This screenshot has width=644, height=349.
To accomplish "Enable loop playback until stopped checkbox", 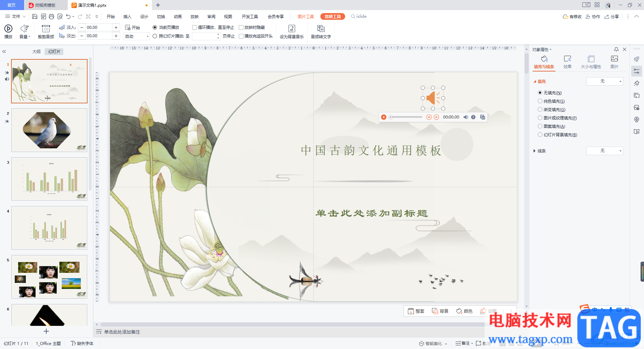I will tap(195, 28).
